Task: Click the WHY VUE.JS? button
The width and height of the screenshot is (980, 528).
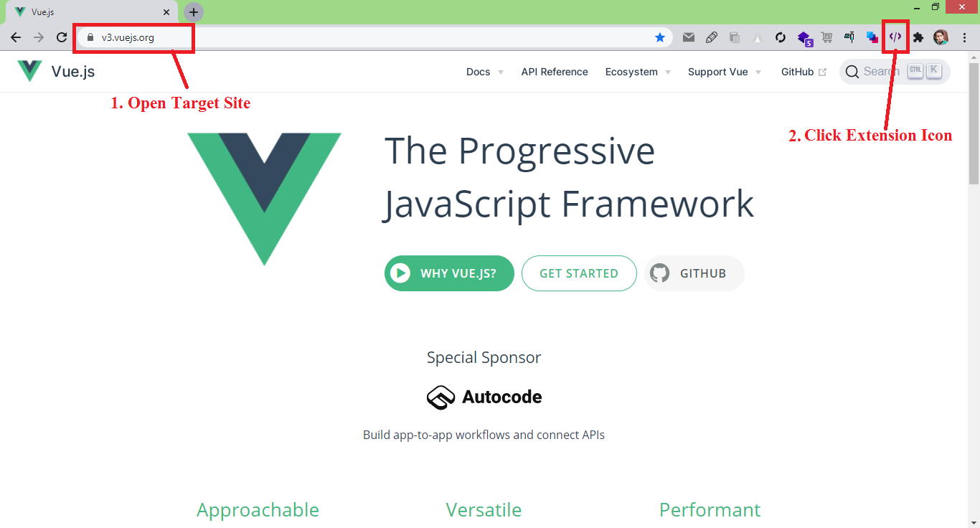Action: (x=449, y=273)
